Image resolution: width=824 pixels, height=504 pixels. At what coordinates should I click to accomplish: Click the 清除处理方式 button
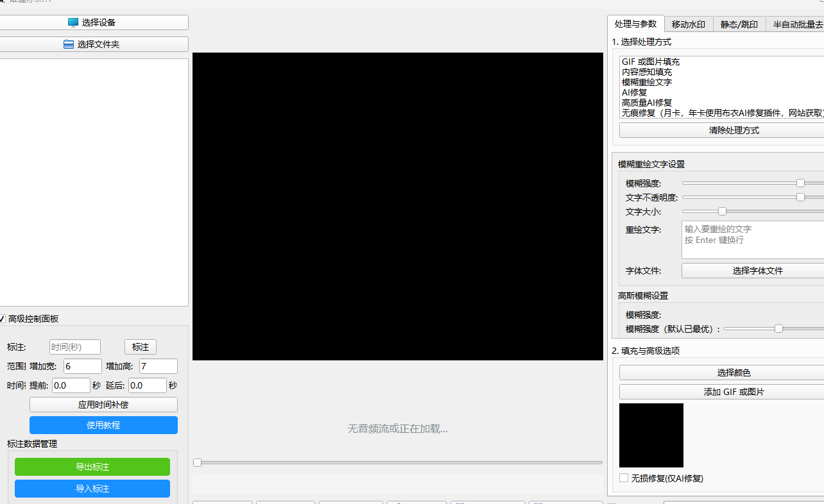pos(734,130)
